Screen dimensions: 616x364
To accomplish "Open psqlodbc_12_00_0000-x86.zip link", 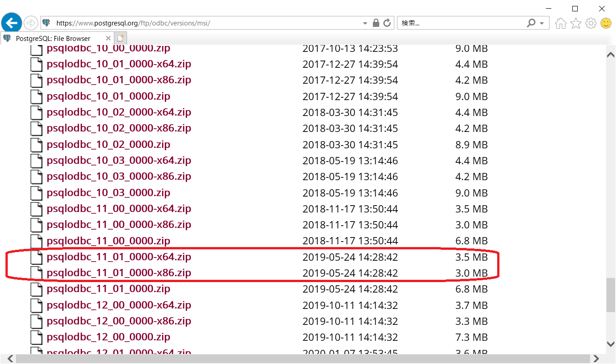I will (119, 321).
